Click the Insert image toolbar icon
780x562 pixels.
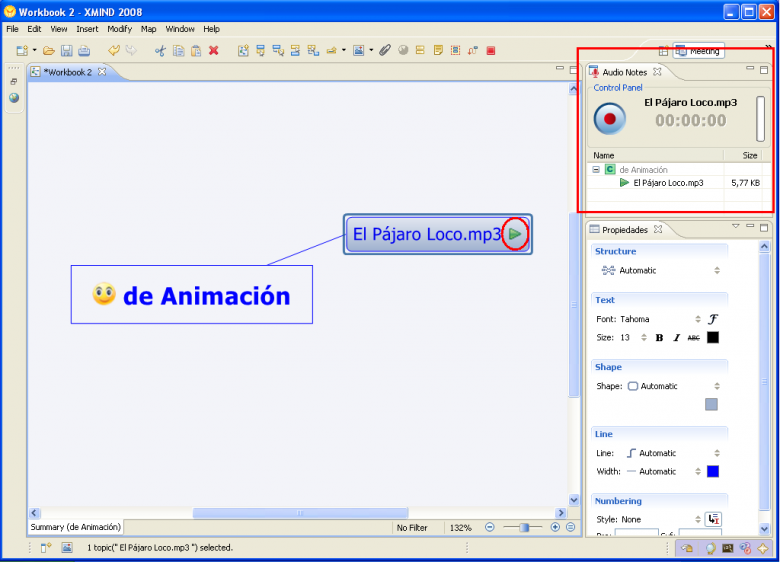point(358,50)
